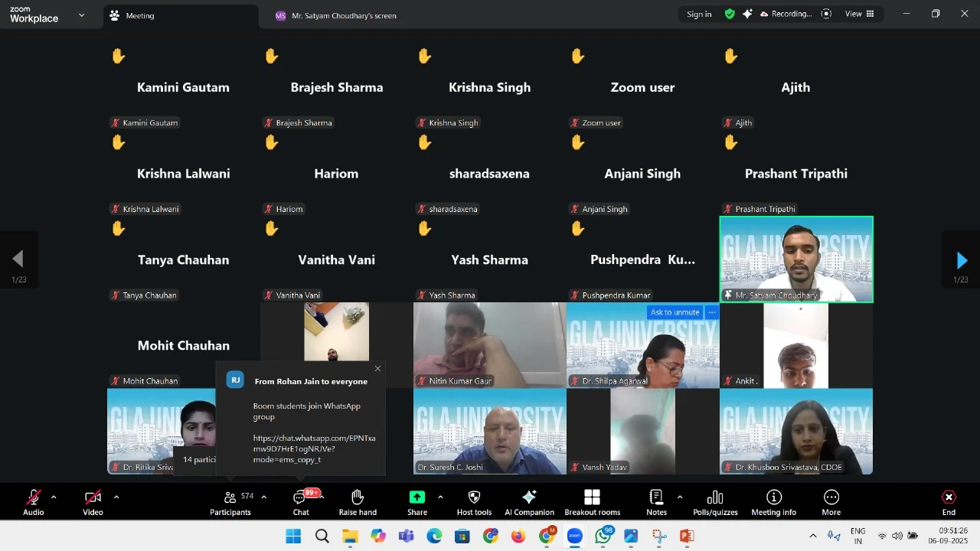
Task: Click the End meeting button
Action: tap(949, 503)
